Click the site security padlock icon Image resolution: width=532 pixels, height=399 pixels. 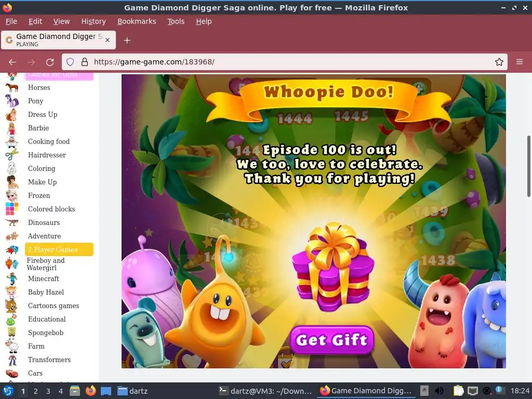point(85,62)
